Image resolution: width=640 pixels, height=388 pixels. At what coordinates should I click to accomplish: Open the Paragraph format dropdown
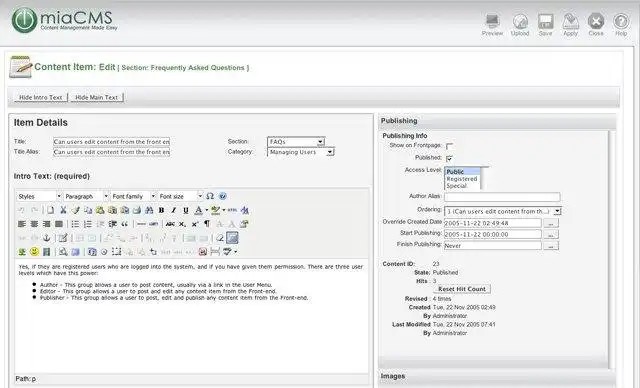(86, 196)
